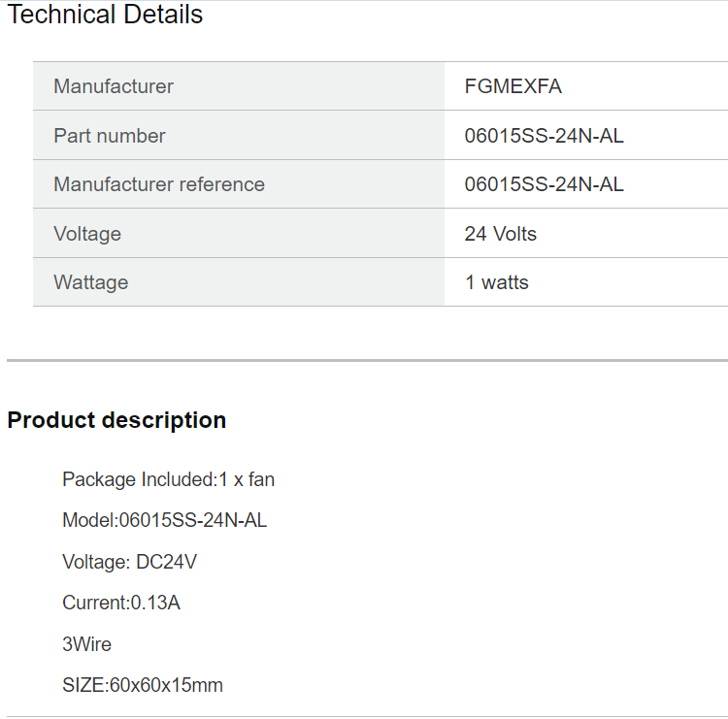The image size is (728, 719).
Task: Click the 3Wire description line
Action: [x=86, y=644]
